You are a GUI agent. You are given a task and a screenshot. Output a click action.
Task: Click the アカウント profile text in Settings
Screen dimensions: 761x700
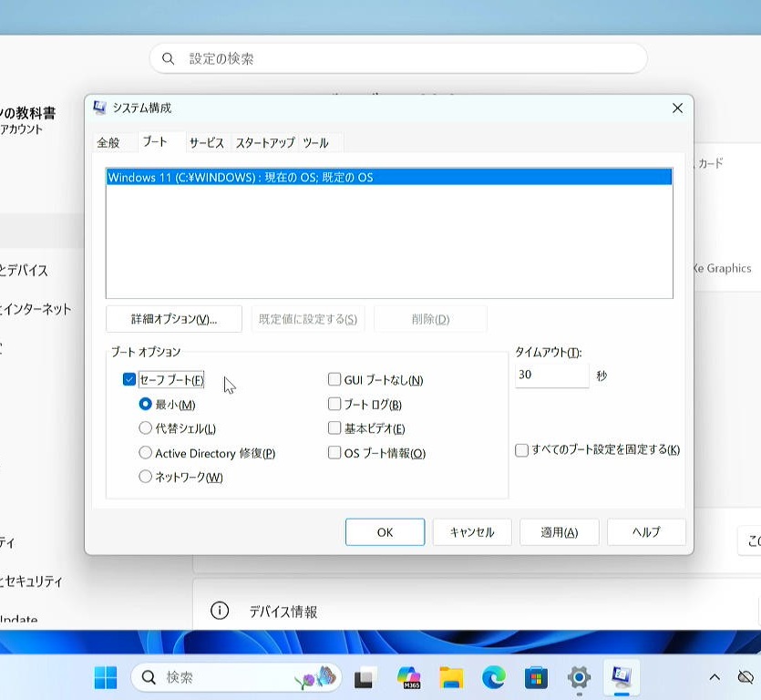pos(21,129)
